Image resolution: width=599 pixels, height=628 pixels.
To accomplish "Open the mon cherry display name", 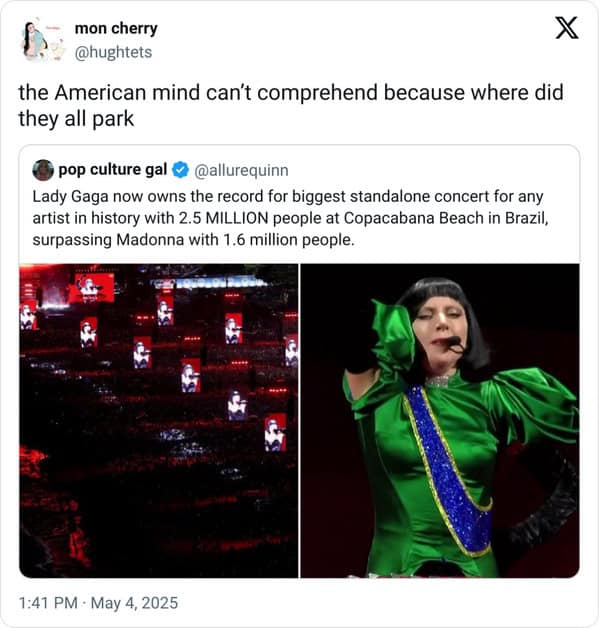I will click(116, 28).
